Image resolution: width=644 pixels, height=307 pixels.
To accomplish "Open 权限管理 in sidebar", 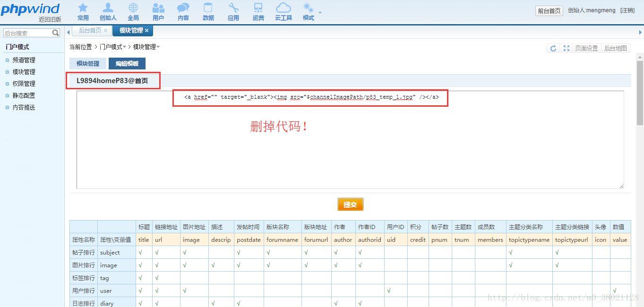I will pyautogui.click(x=24, y=84).
